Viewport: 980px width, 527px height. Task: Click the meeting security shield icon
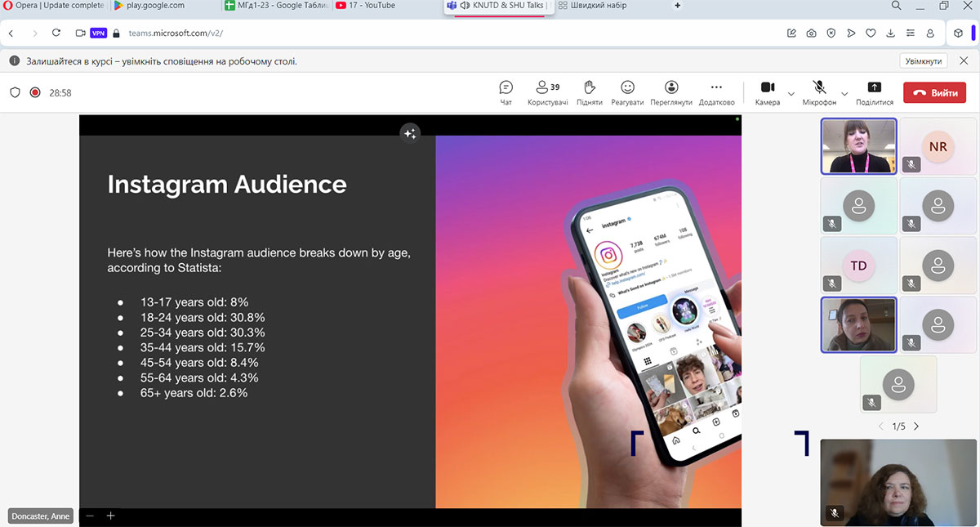point(15,92)
